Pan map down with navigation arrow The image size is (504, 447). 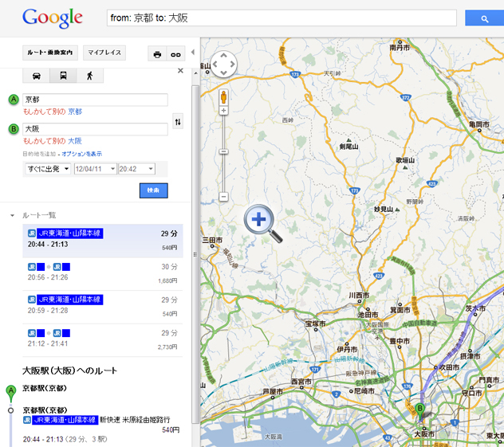tap(224, 73)
